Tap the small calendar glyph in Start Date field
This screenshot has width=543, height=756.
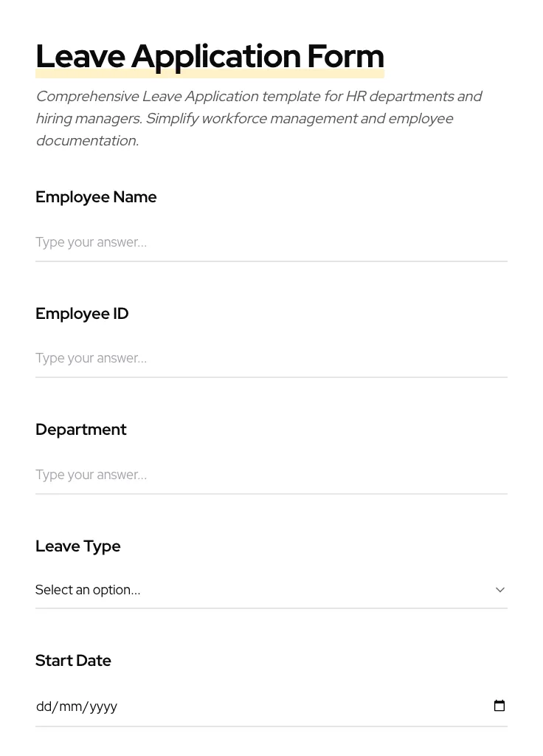499,706
